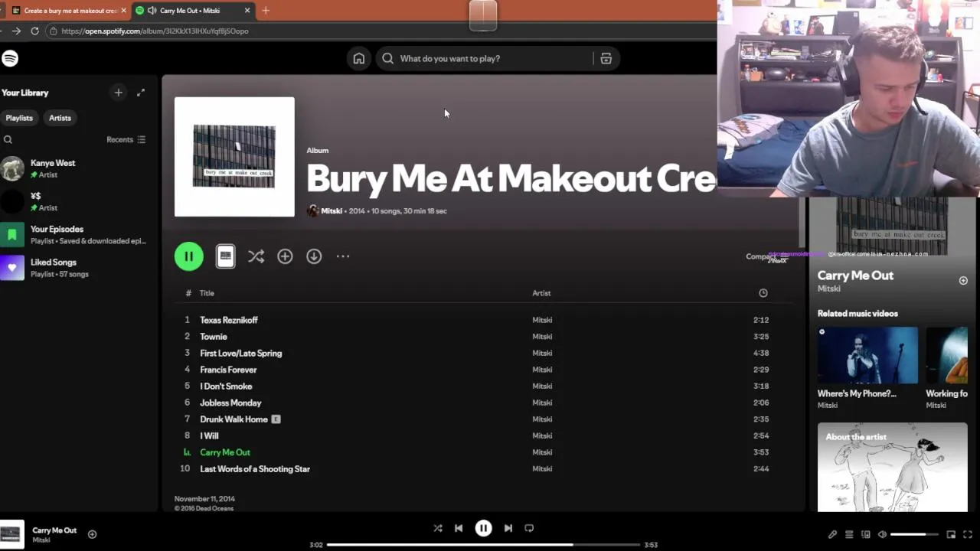This screenshot has height=551, width=980.
Task: Open album preview thumbnail next to pause
Action: click(x=225, y=256)
